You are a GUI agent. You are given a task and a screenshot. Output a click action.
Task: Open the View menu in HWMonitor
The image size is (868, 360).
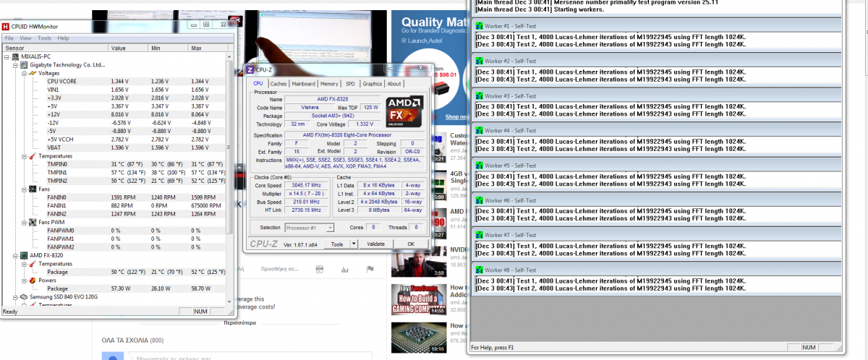coord(25,38)
